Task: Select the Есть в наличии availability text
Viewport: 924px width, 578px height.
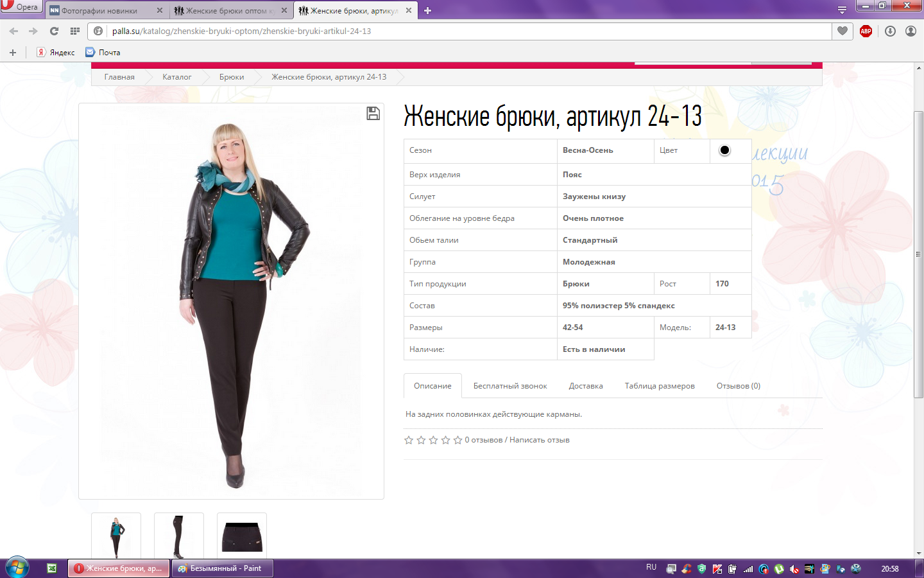Action: (594, 349)
